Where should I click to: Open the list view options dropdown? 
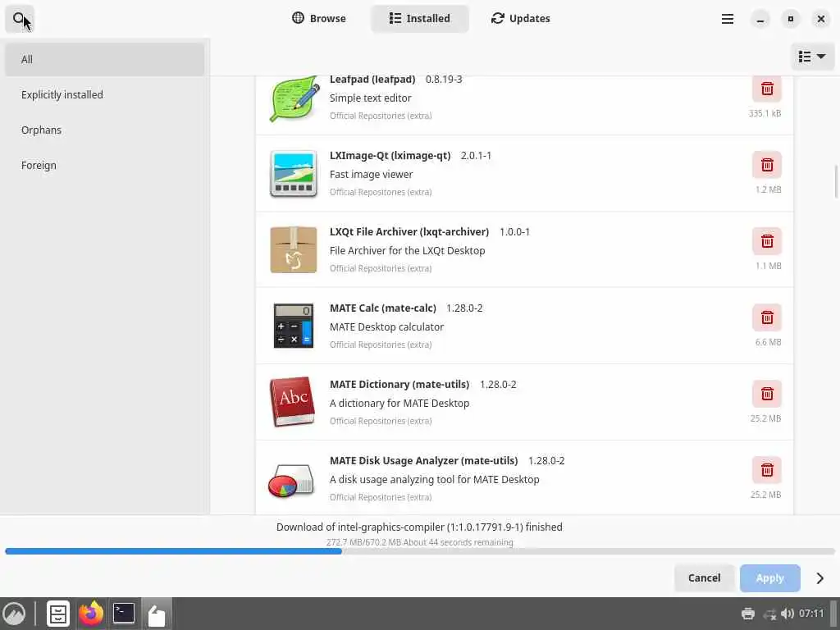[x=811, y=57]
